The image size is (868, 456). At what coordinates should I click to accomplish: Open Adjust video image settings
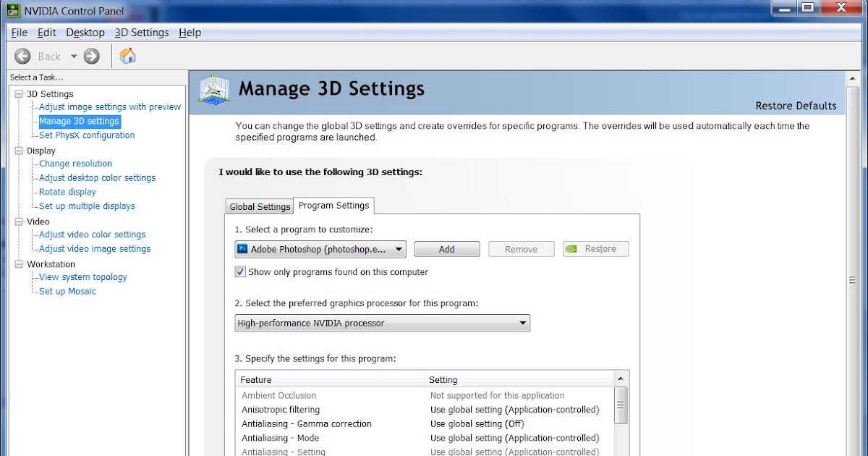[95, 249]
